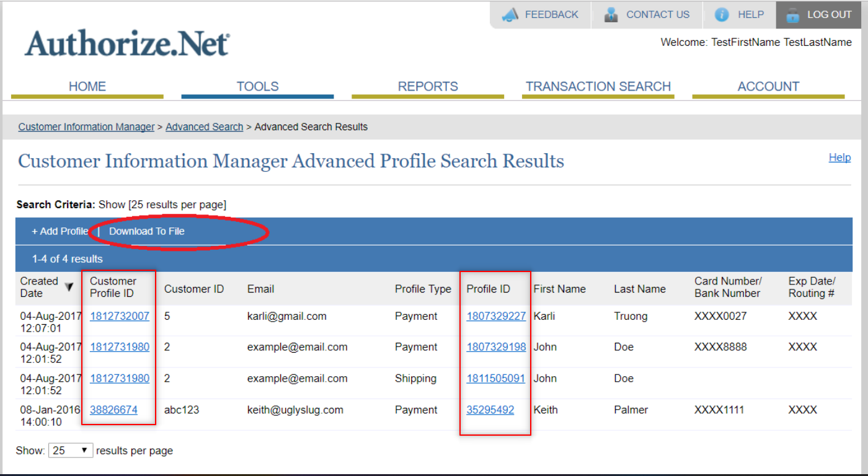Click Customer Profile ID column header

pyautogui.click(x=113, y=287)
